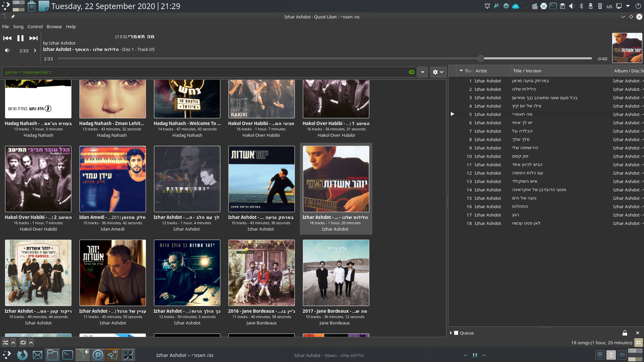Viewport: 644px width, 362px height.
Task: Open the Browse menu
Action: tap(54, 26)
